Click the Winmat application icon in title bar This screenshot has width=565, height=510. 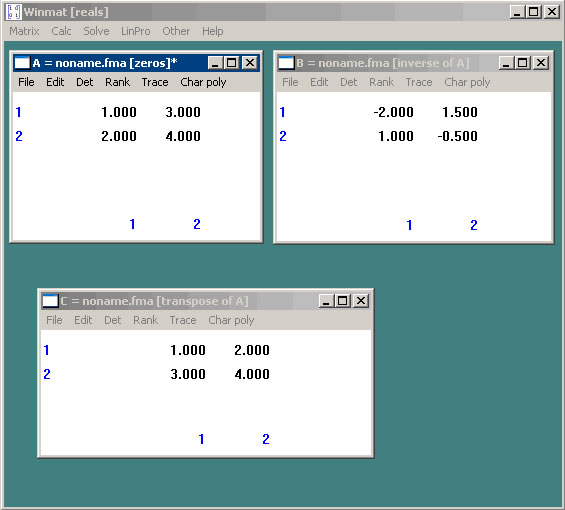pyautogui.click(x=14, y=12)
